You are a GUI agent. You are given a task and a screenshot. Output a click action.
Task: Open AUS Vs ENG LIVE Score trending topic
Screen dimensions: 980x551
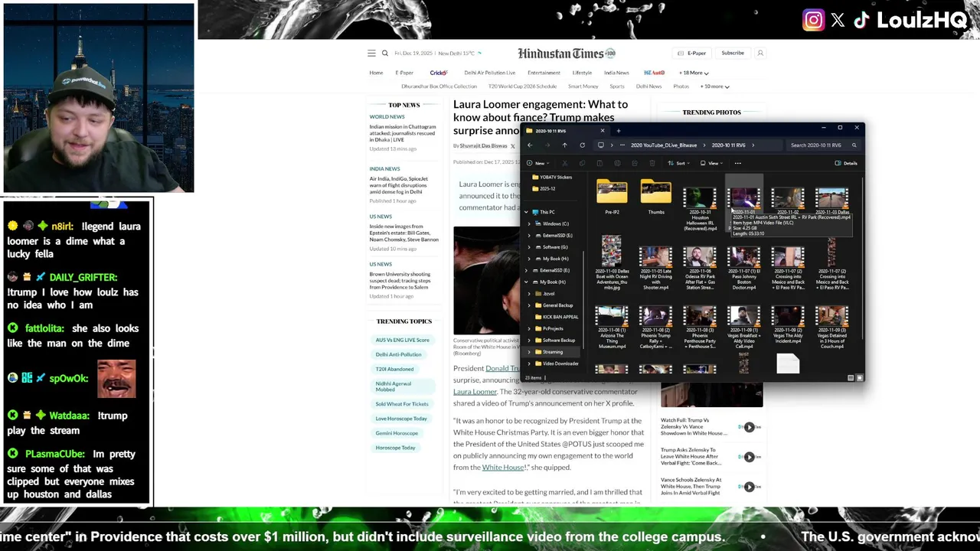pos(403,340)
